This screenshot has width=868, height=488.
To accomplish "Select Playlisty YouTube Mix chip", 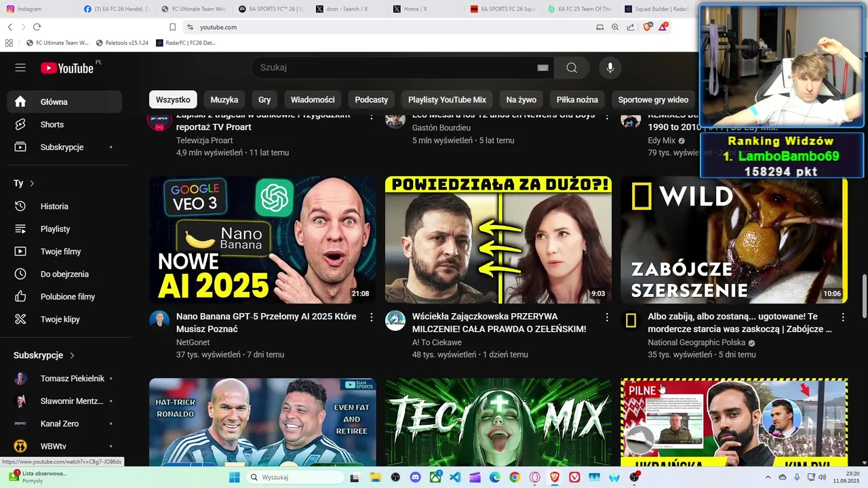I will tap(447, 100).
